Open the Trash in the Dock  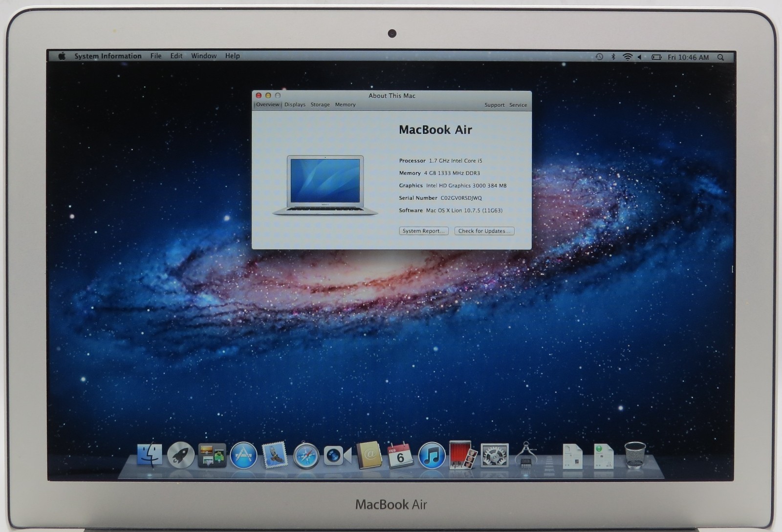[635, 455]
